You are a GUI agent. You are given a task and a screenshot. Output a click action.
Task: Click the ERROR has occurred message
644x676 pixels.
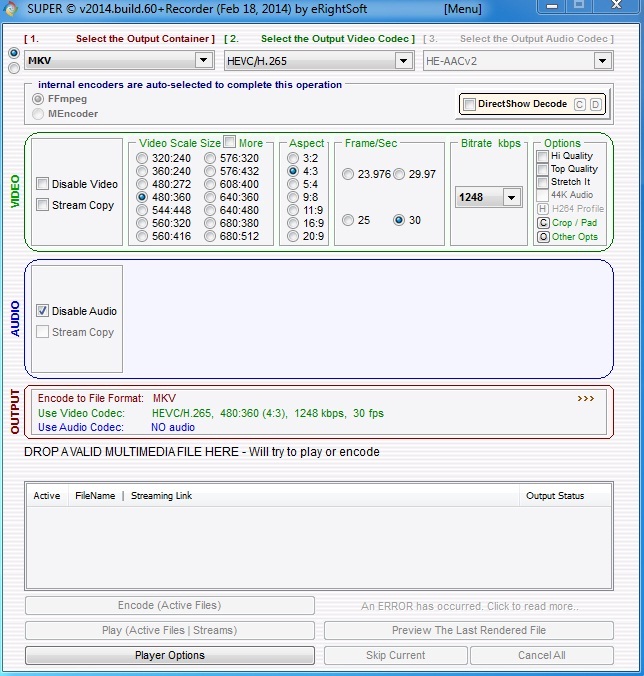469,606
